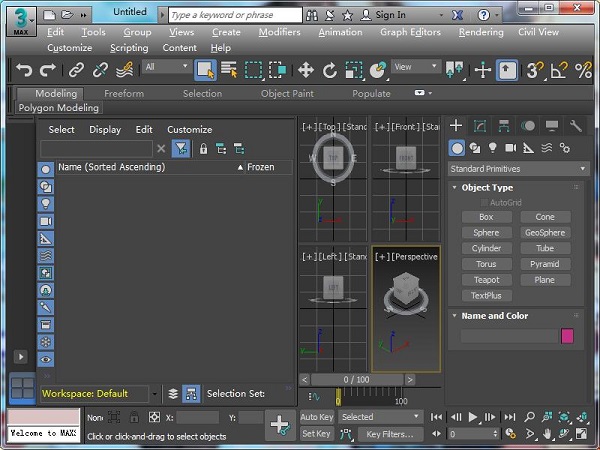Open the Modify tab in Command Panel
The height and width of the screenshot is (450, 600).
coord(480,126)
